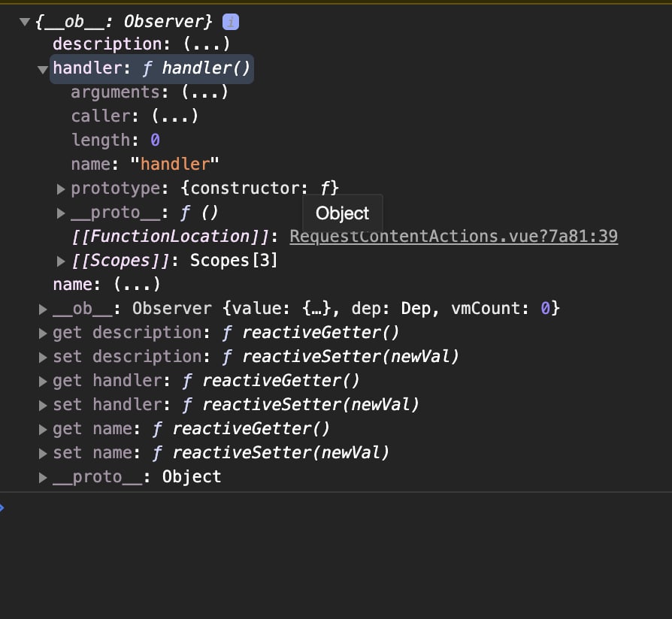Expand the get name reactiveGetter arrow
Viewport: 672px width, 619px height.
(x=43, y=429)
